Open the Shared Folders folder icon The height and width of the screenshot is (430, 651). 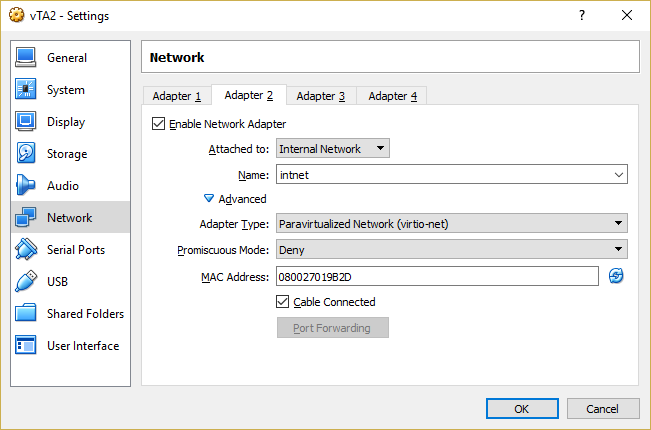(x=26, y=313)
